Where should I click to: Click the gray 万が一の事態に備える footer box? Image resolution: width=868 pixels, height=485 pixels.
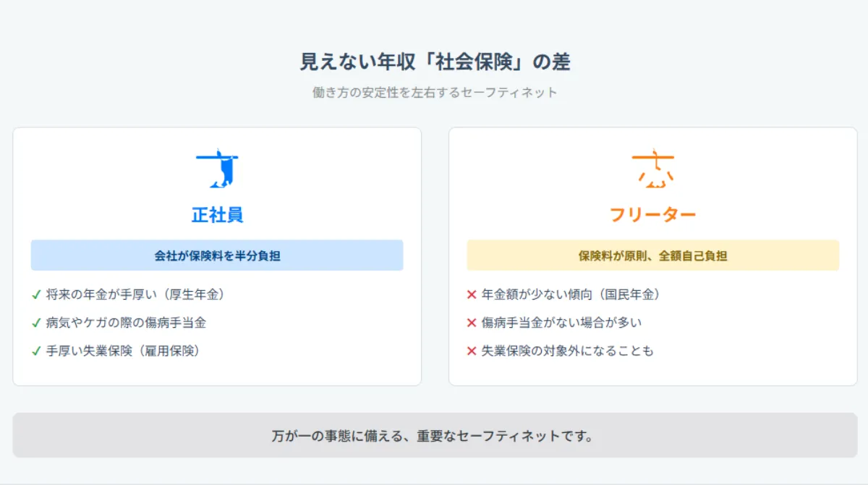click(x=435, y=436)
